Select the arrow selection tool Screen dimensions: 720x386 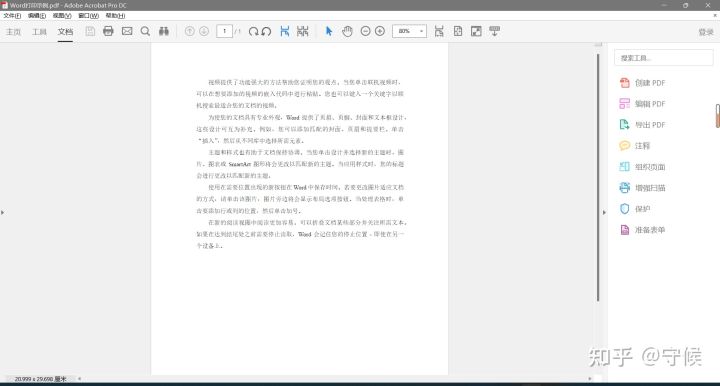click(x=329, y=31)
